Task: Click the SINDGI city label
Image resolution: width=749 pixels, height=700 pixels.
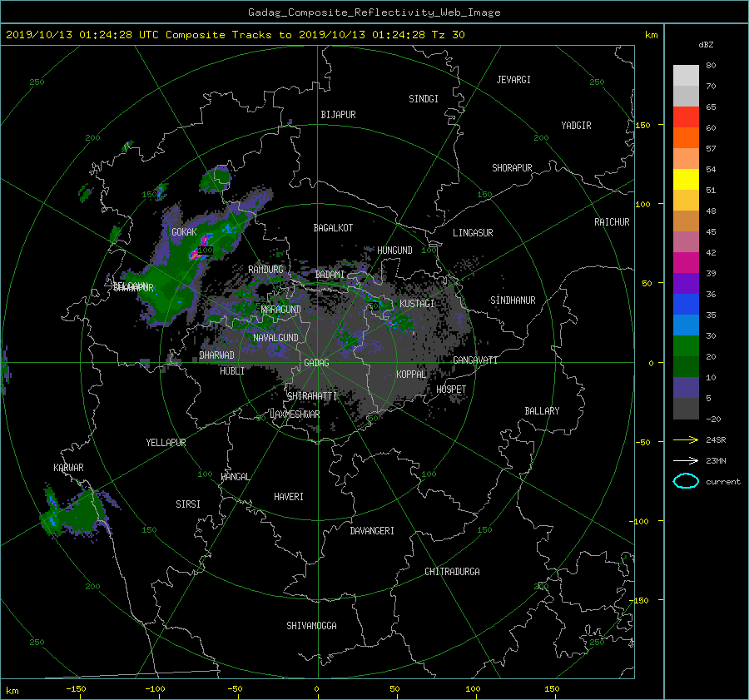Action: click(x=424, y=99)
